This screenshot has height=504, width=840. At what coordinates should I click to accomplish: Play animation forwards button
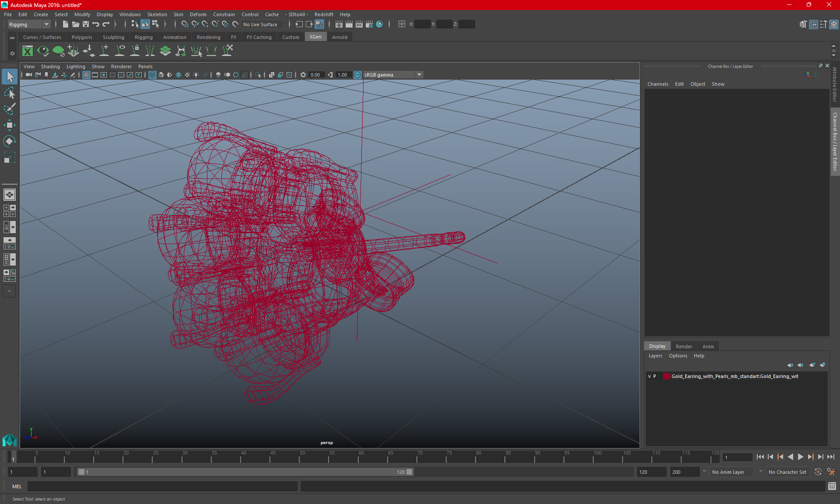coord(800,457)
